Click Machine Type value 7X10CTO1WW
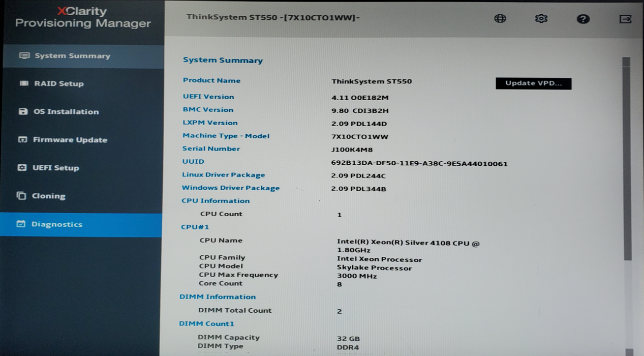Screen dimensions: 644x356 pos(359,137)
